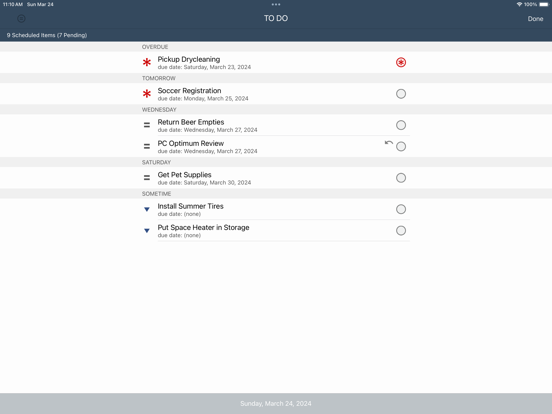Tap the red high-priority star for Pickup Drycleaning
552x414 pixels.
tap(147, 62)
